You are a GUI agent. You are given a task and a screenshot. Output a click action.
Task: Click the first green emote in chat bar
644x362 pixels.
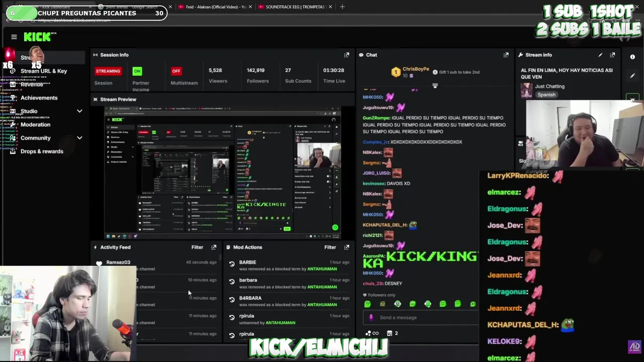367,304
